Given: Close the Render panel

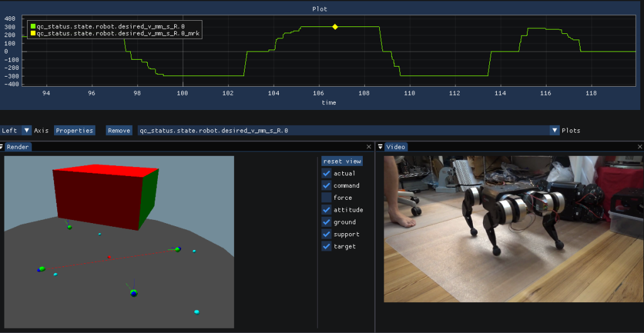Looking at the screenshot, I should 369,147.
